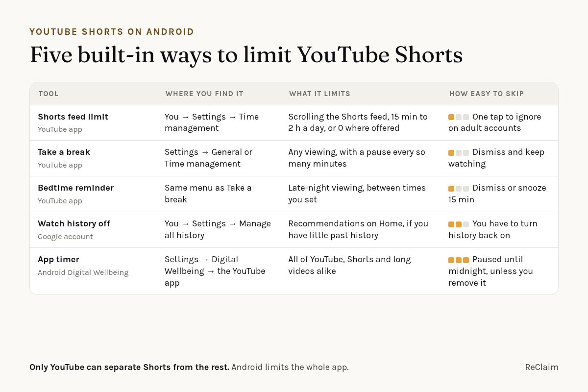Click the rating squares in Shorts feed limit row
The image size is (588, 392).
click(459, 117)
